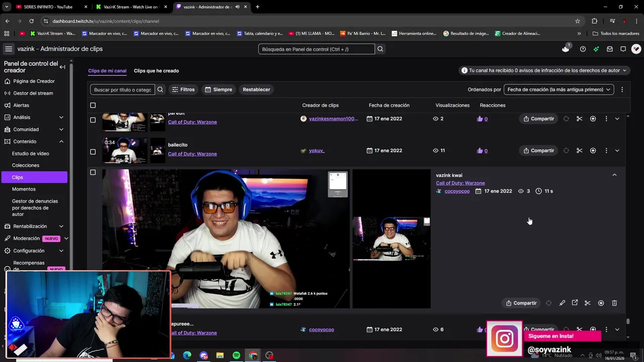644x362 pixels.
Task: Open Colecciones in the sidebar
Action: pyautogui.click(x=26, y=165)
